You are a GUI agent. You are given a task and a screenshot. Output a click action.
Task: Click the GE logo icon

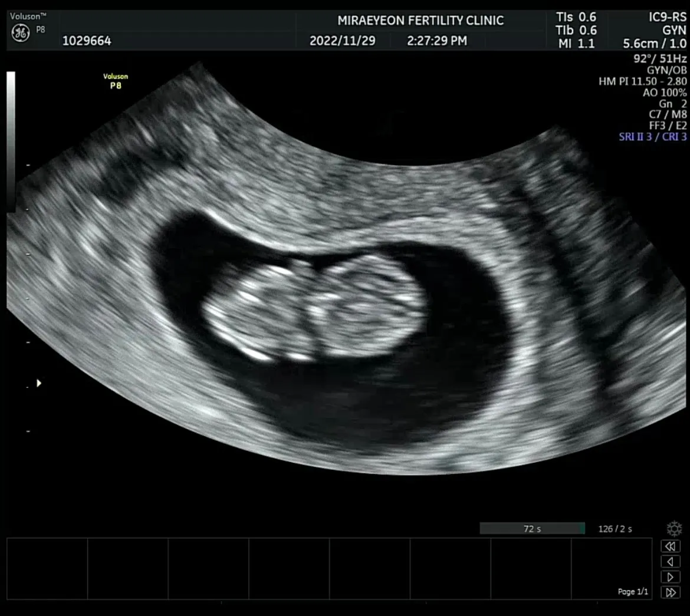pos(20,33)
